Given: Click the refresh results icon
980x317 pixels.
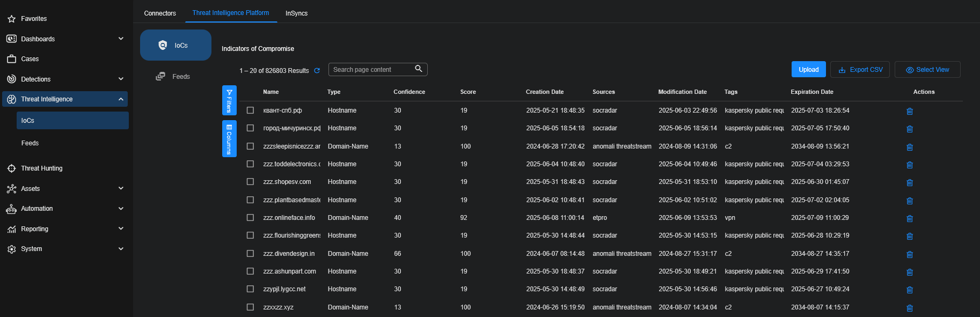Looking at the screenshot, I should [x=317, y=71].
